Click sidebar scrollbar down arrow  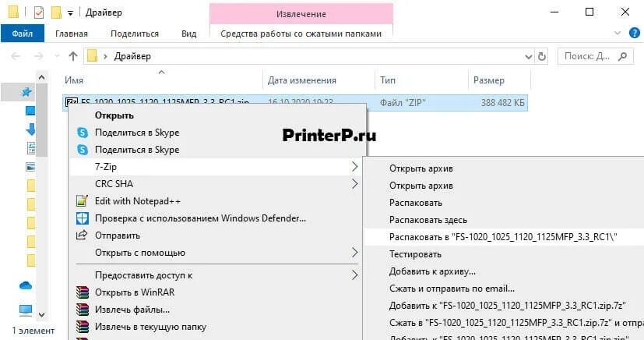pos(41,315)
